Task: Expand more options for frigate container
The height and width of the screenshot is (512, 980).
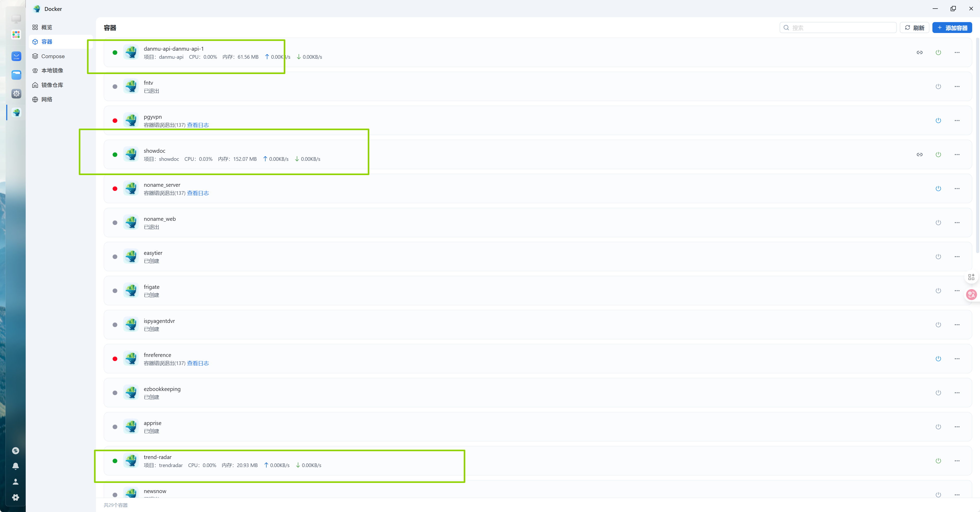Action: [x=957, y=291]
